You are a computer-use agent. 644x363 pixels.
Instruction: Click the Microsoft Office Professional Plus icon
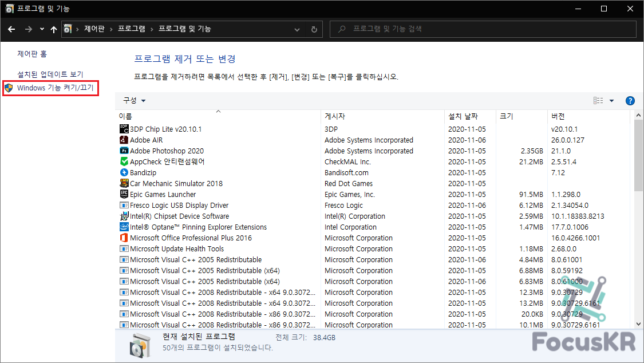[124, 238]
